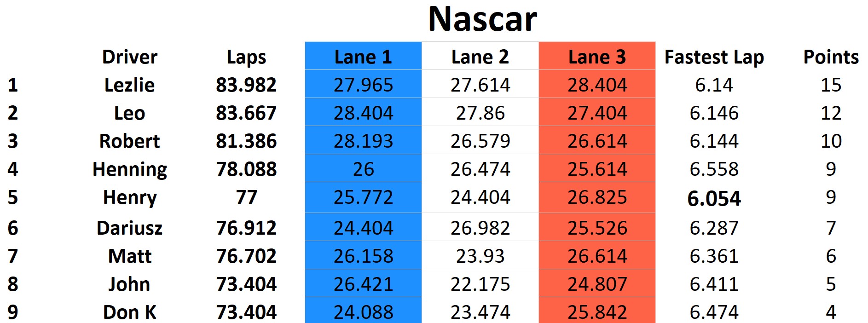The height and width of the screenshot is (323, 868).
Task: Select the Driver column header
Action: click(130, 57)
